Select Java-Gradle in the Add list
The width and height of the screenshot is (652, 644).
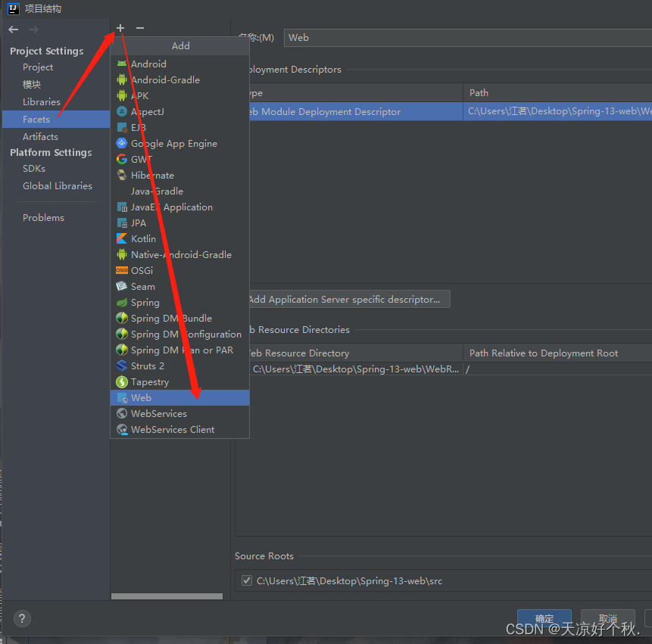click(x=179, y=191)
